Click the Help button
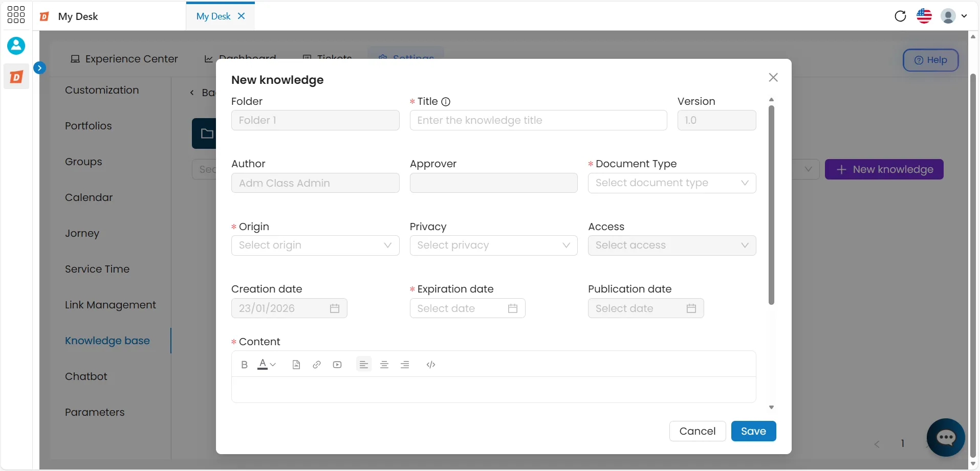Viewport: 980px width, 471px height. (930, 60)
